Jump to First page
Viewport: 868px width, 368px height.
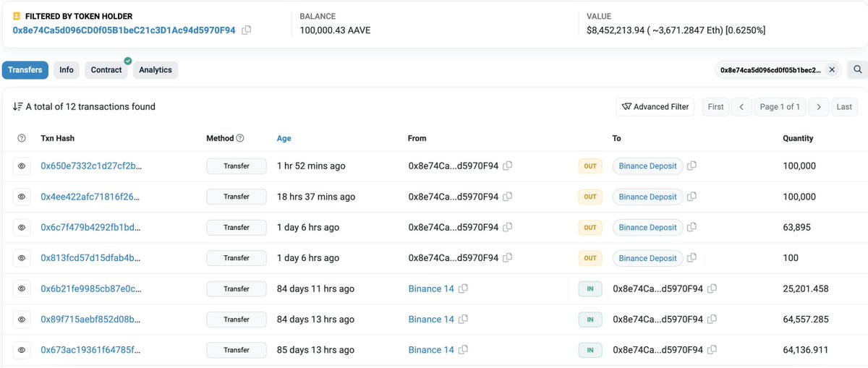715,107
